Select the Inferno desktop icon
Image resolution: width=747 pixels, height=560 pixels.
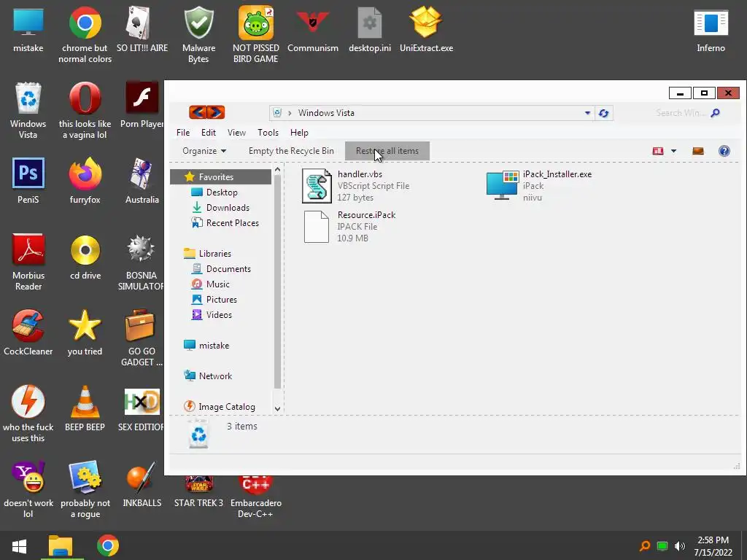point(711,29)
